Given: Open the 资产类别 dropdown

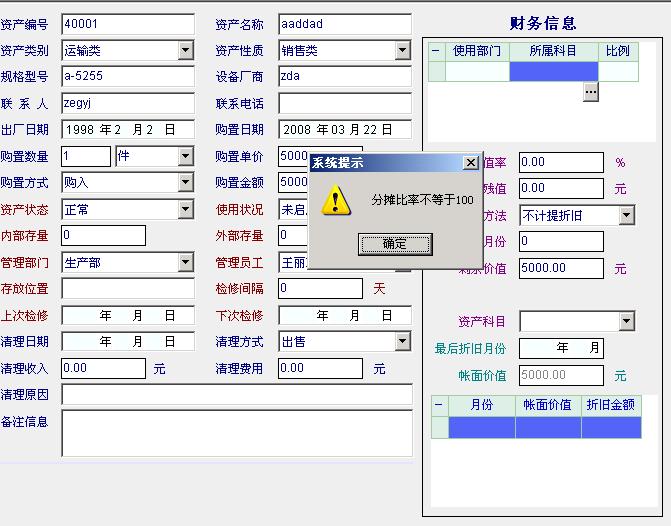Looking at the screenshot, I should coord(186,50).
